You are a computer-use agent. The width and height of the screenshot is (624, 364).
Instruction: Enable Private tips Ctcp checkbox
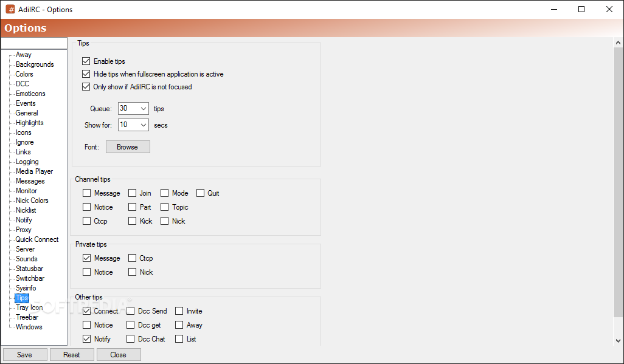point(132,258)
